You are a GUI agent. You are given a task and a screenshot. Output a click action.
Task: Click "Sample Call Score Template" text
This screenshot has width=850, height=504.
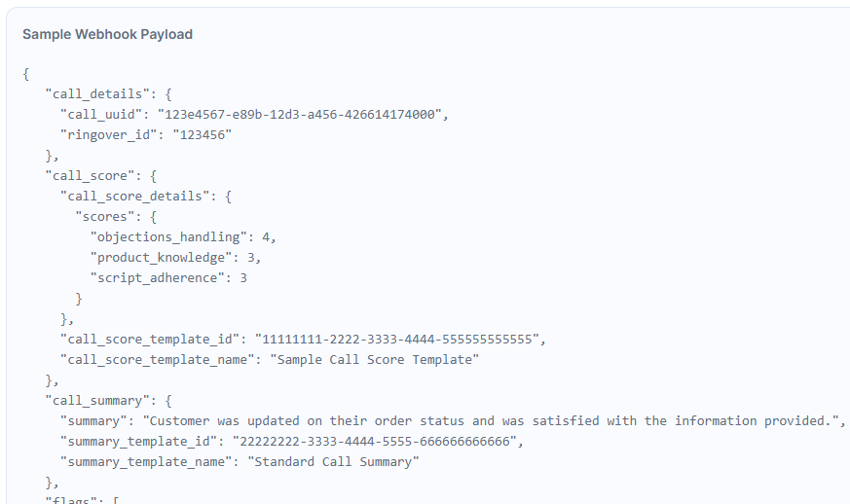coord(375,360)
